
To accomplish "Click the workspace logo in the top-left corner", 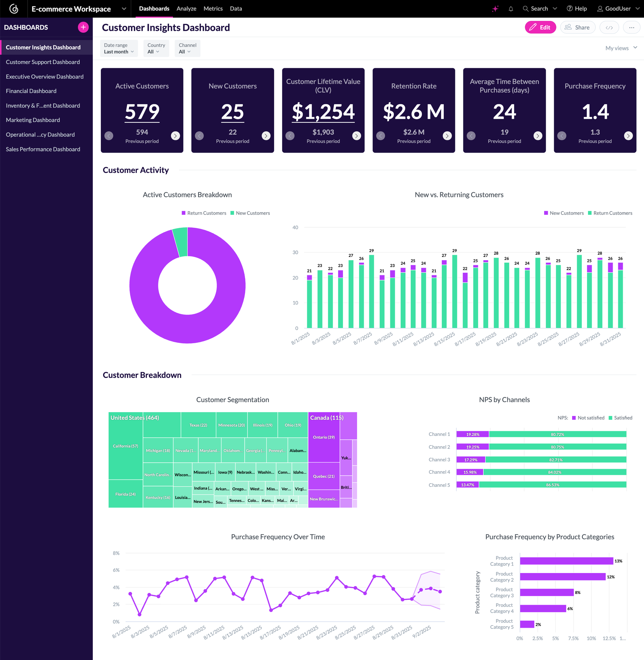I will [x=14, y=8].
